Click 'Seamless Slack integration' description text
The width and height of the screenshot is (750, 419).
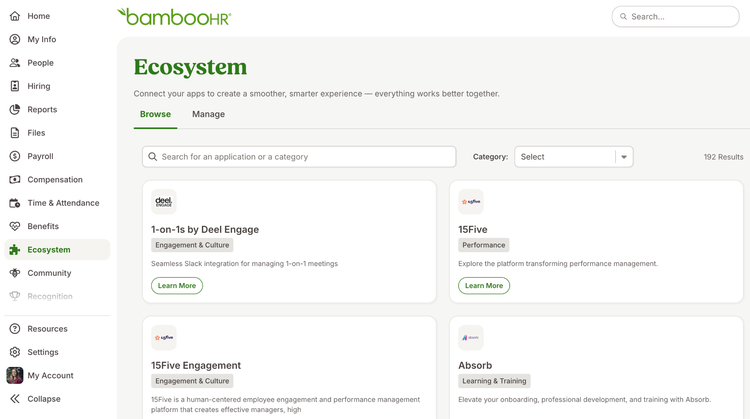pyautogui.click(x=244, y=264)
